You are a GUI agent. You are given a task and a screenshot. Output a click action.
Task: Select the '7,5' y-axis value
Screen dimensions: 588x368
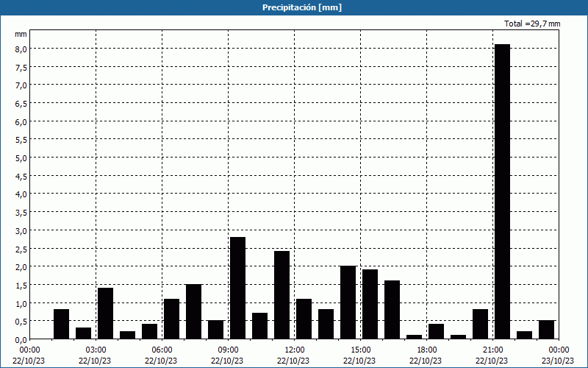pos(21,67)
